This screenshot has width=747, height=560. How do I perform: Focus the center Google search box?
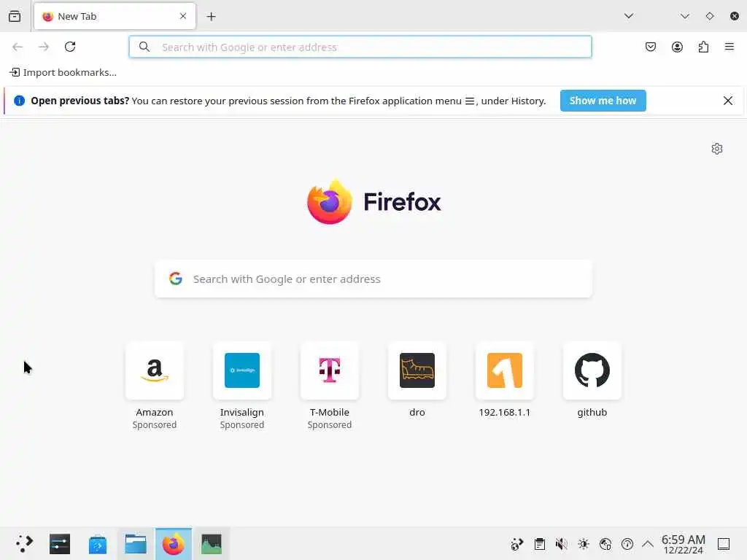pos(373,279)
